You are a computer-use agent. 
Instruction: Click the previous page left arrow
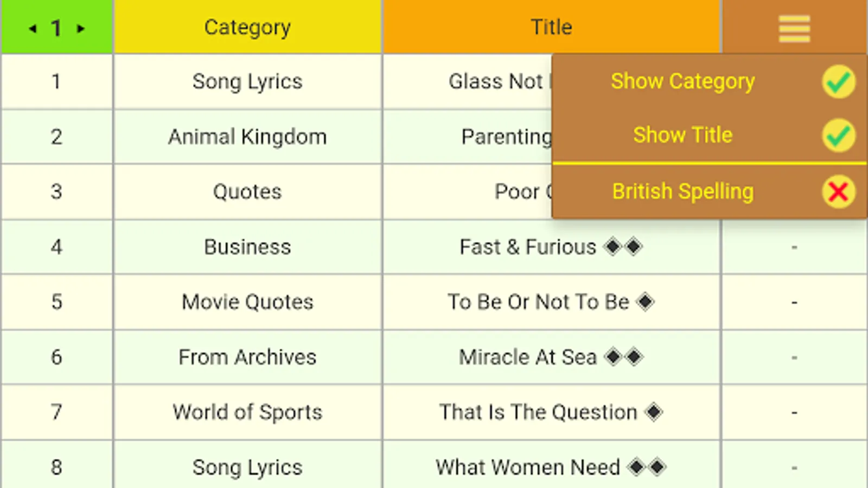tap(33, 28)
